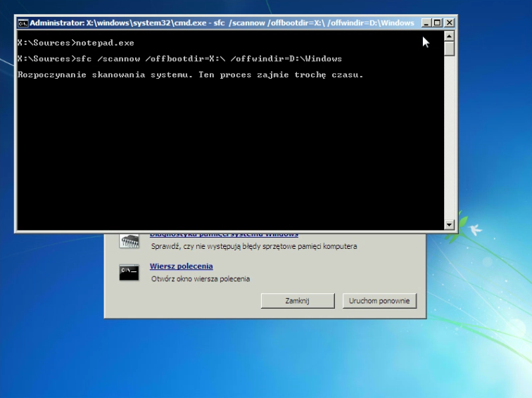The height and width of the screenshot is (398, 532).
Task: Click the Zamknij button
Action: pos(298,301)
